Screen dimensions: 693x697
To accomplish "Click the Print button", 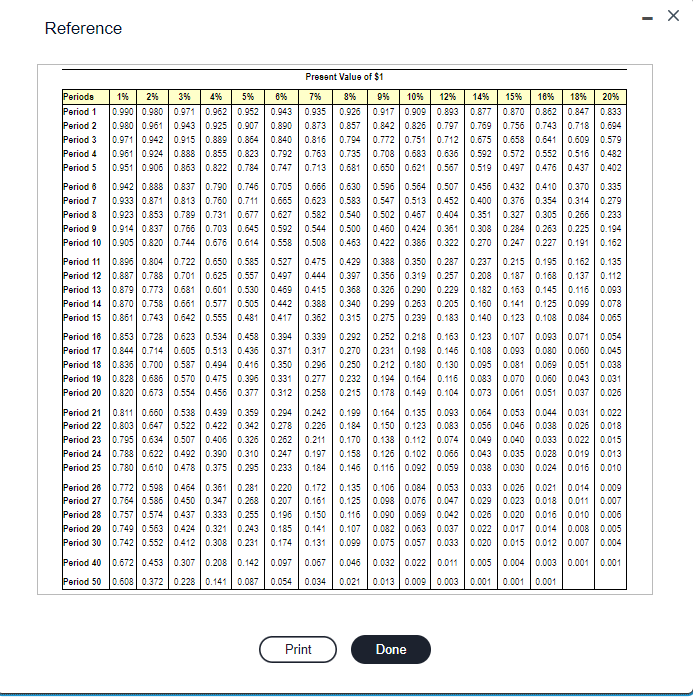I will 298,649.
